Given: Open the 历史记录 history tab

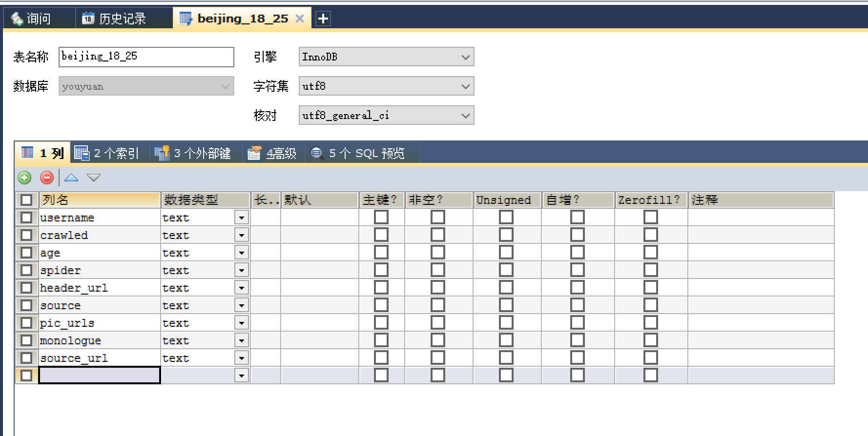Looking at the screenshot, I should 115,19.
